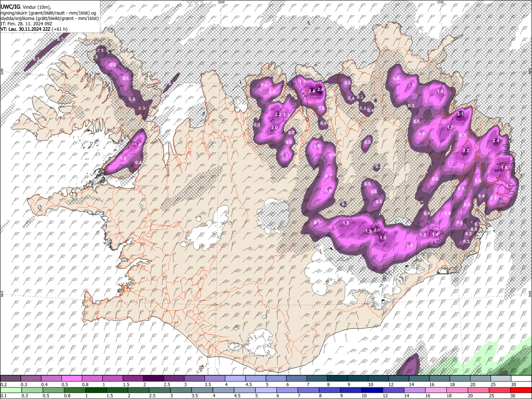The image size is (532, 399).
Task: Click the red 30 swatch in bottom legend row
Action: coord(521,390)
